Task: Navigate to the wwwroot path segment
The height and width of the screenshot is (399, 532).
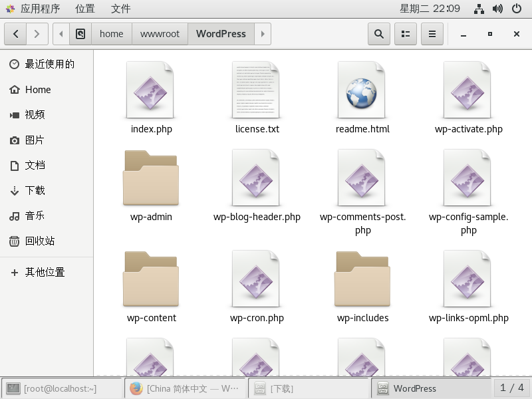Action: pyautogui.click(x=160, y=34)
